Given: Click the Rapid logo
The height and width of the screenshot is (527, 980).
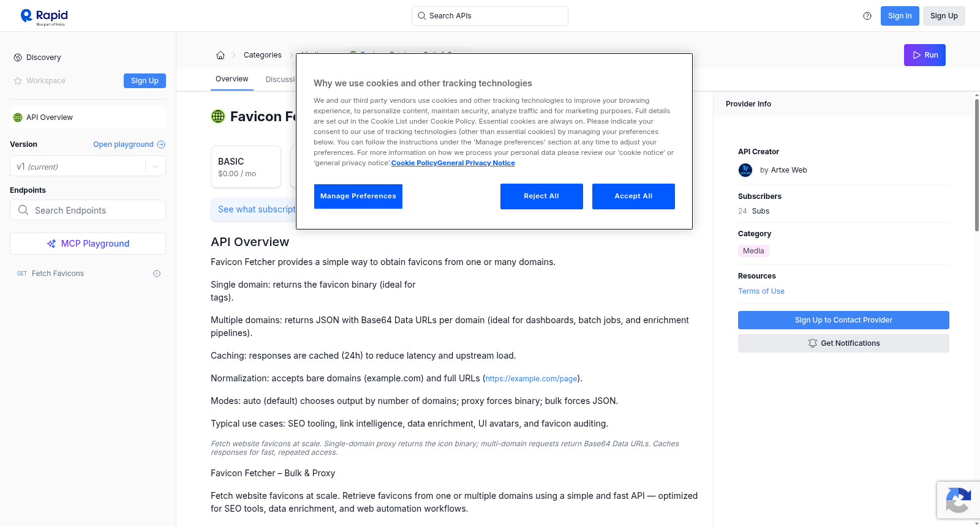Looking at the screenshot, I should pos(44,17).
